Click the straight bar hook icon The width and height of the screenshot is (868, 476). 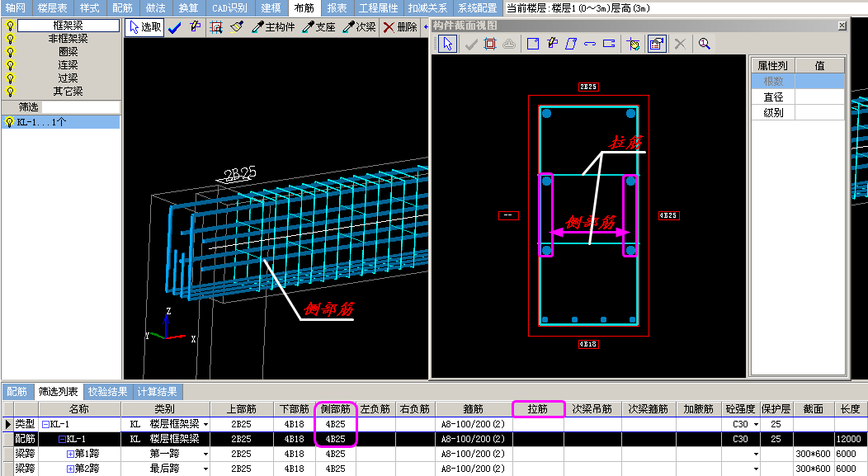coord(590,44)
